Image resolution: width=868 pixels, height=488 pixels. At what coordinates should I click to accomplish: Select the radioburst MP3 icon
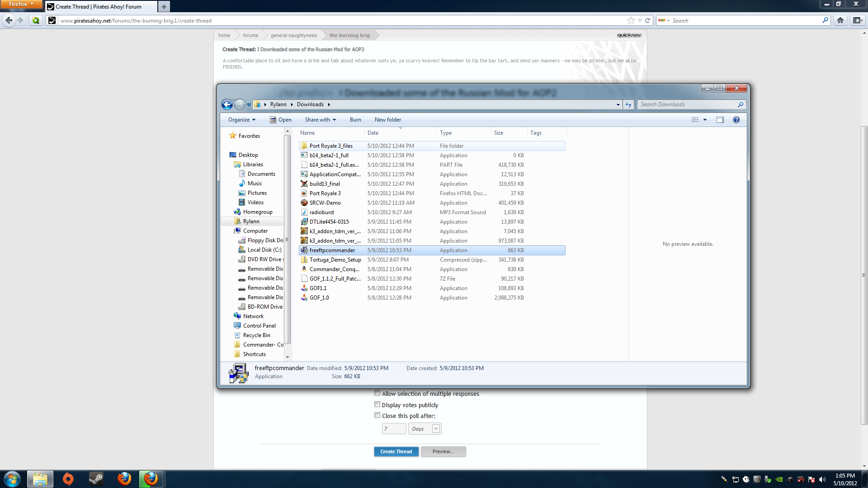coord(304,212)
